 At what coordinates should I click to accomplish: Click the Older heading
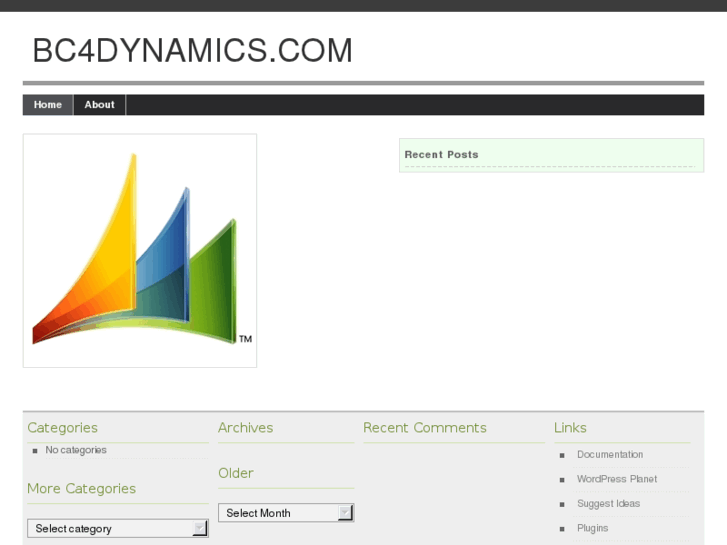point(236,473)
